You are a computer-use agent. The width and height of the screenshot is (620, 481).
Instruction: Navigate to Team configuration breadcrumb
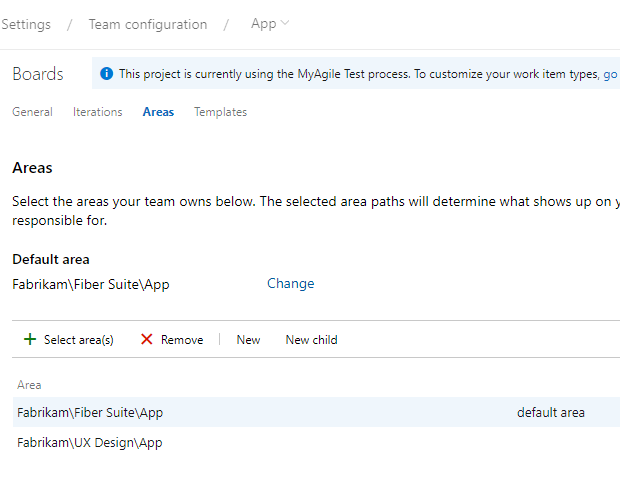[x=148, y=24]
